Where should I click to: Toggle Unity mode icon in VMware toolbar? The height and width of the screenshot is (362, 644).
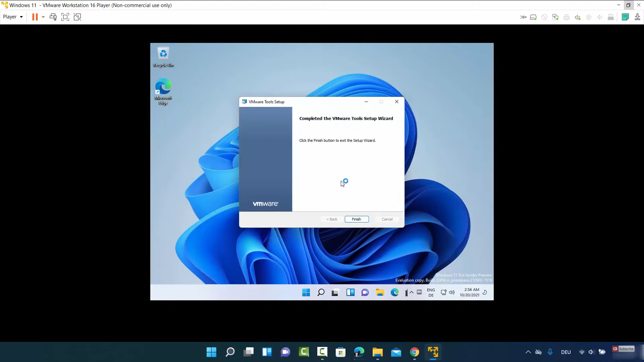tap(77, 17)
